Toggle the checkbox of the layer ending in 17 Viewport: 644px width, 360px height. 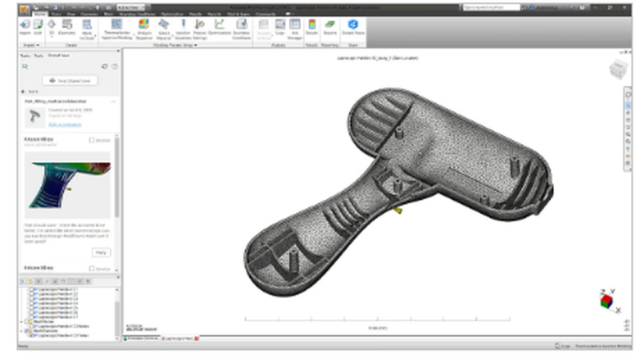point(31,317)
